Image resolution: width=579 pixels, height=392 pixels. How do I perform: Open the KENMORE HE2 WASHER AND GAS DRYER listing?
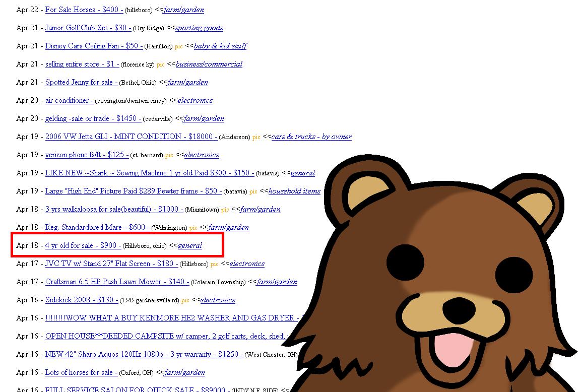coord(174,318)
